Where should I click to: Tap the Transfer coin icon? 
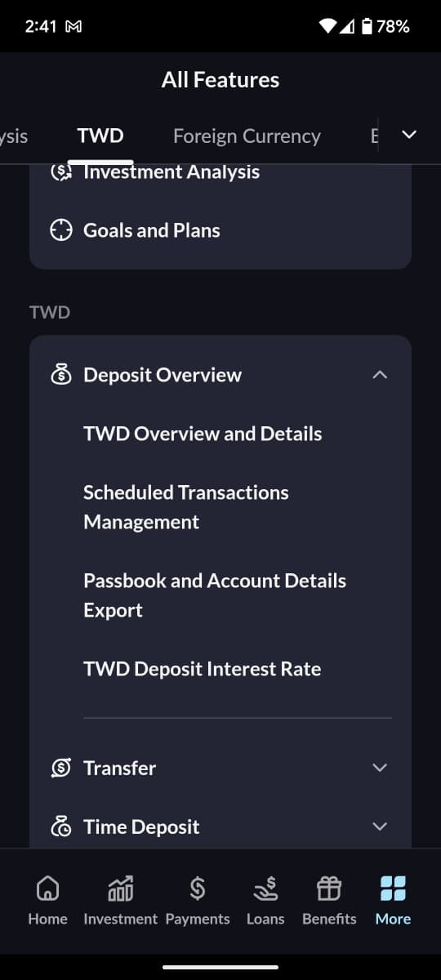tap(61, 768)
